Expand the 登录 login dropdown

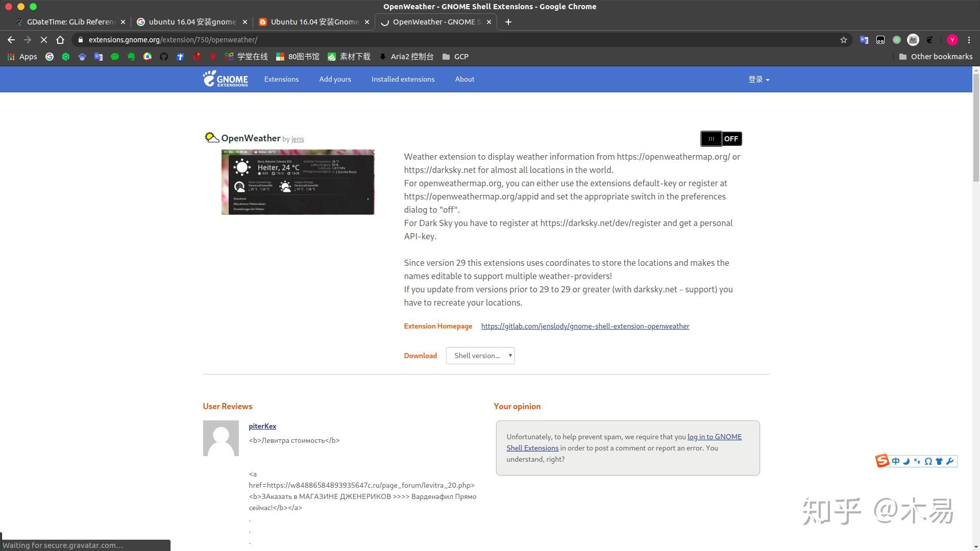pos(759,80)
